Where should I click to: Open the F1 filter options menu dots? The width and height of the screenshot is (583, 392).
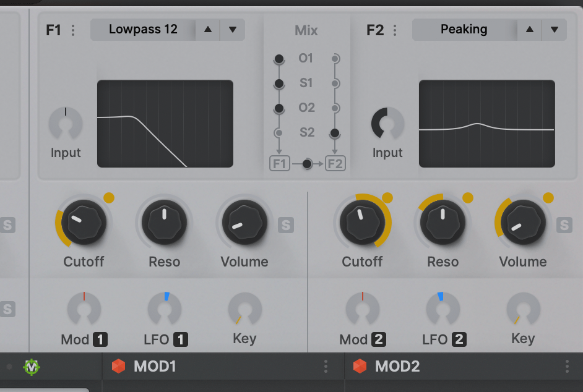click(73, 30)
